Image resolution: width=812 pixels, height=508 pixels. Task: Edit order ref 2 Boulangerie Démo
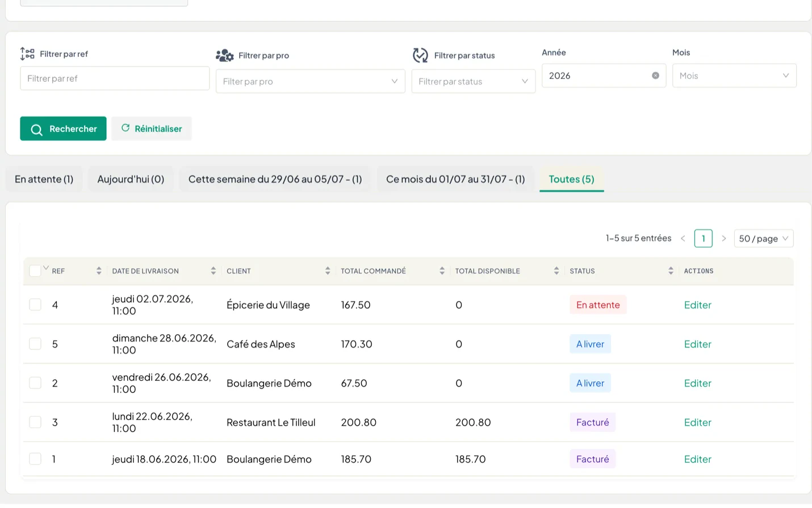(697, 384)
